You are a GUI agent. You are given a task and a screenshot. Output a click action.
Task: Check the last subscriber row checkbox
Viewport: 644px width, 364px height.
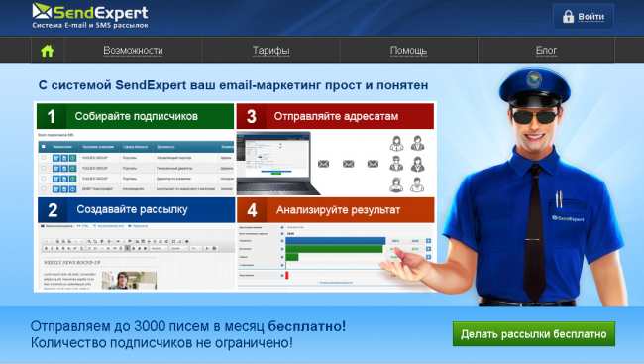(x=44, y=188)
